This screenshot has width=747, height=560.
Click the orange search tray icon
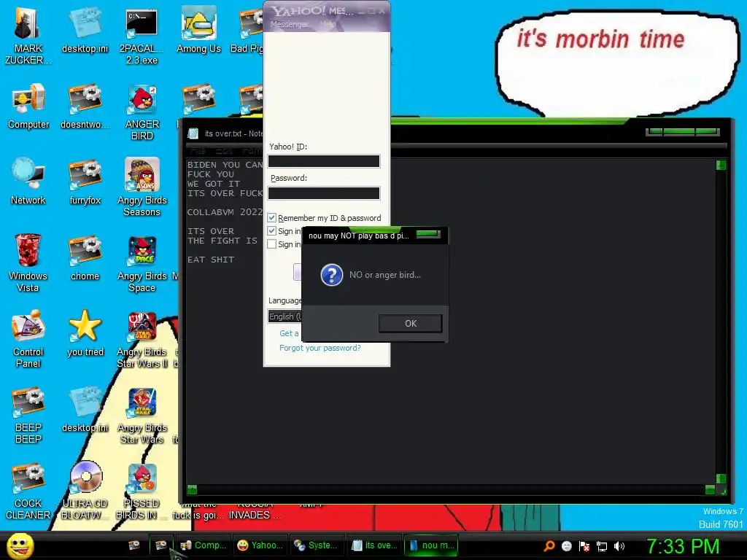point(549,545)
